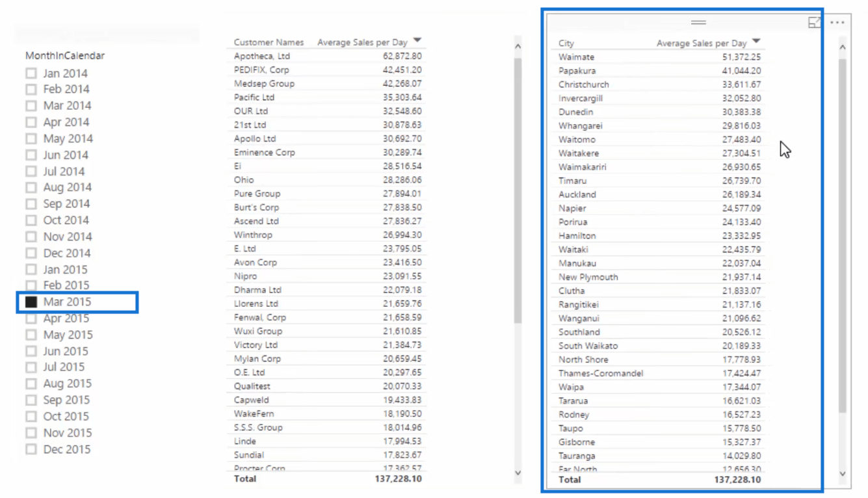Select the Christchurch city row
This screenshot has width=868, height=498.
click(659, 85)
